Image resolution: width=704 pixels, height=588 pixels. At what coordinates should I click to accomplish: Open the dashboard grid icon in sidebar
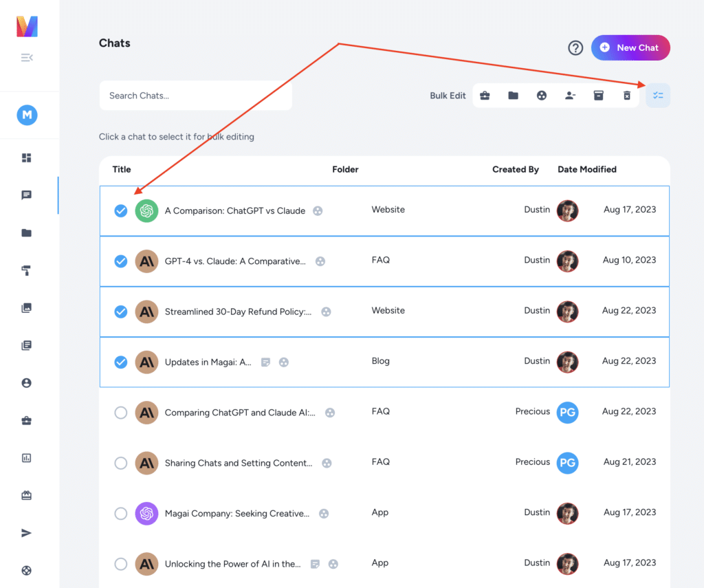coord(27,157)
